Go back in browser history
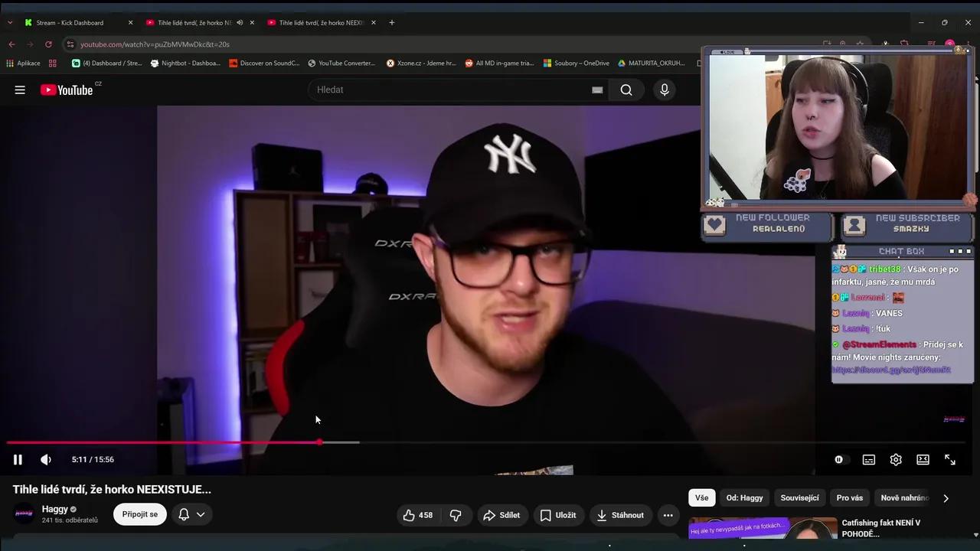This screenshot has width=980, height=551. pos(11,44)
